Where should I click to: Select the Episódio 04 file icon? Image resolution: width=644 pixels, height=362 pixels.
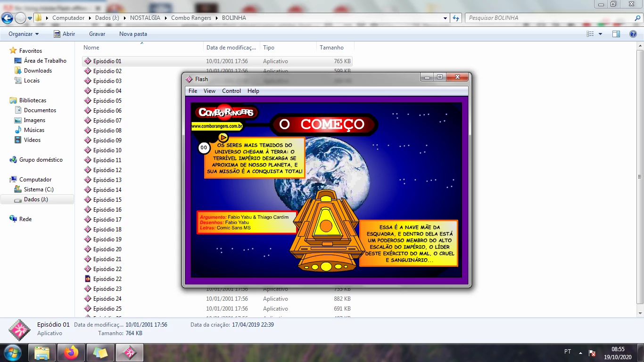(88, 91)
